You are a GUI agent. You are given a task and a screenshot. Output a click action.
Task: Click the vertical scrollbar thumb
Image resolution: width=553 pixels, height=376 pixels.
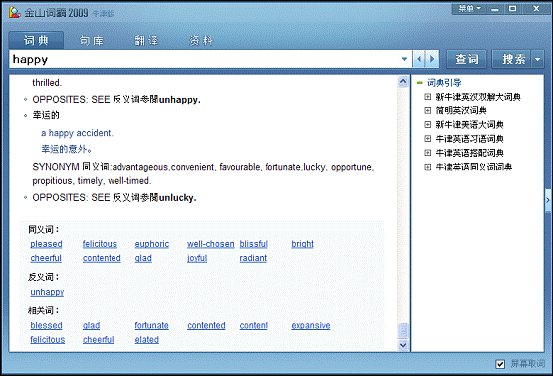tap(403, 330)
